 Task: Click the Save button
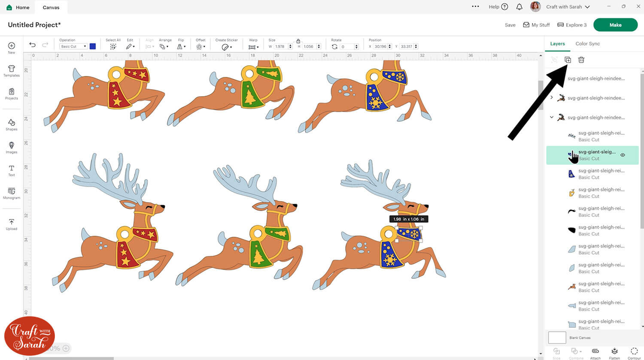coord(510,25)
